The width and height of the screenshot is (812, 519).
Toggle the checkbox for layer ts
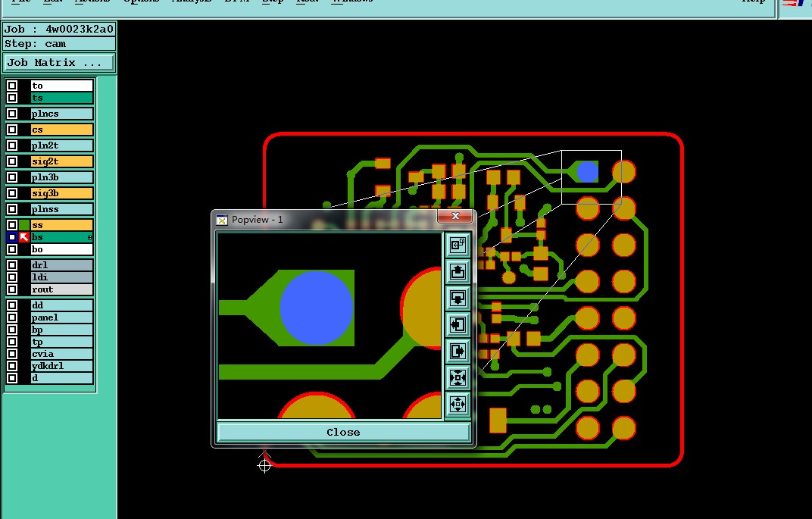[12, 98]
